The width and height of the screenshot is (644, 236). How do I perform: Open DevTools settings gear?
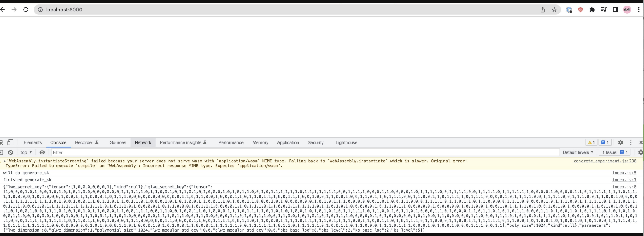pyautogui.click(x=620, y=142)
